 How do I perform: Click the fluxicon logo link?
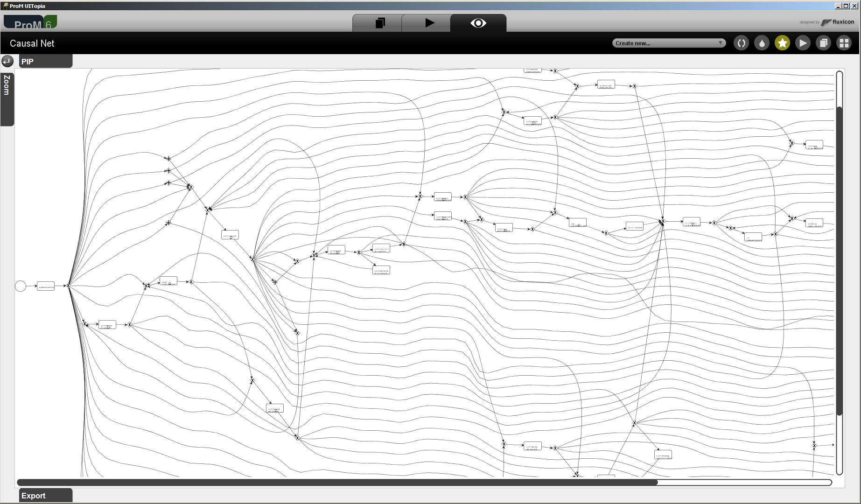click(x=838, y=22)
